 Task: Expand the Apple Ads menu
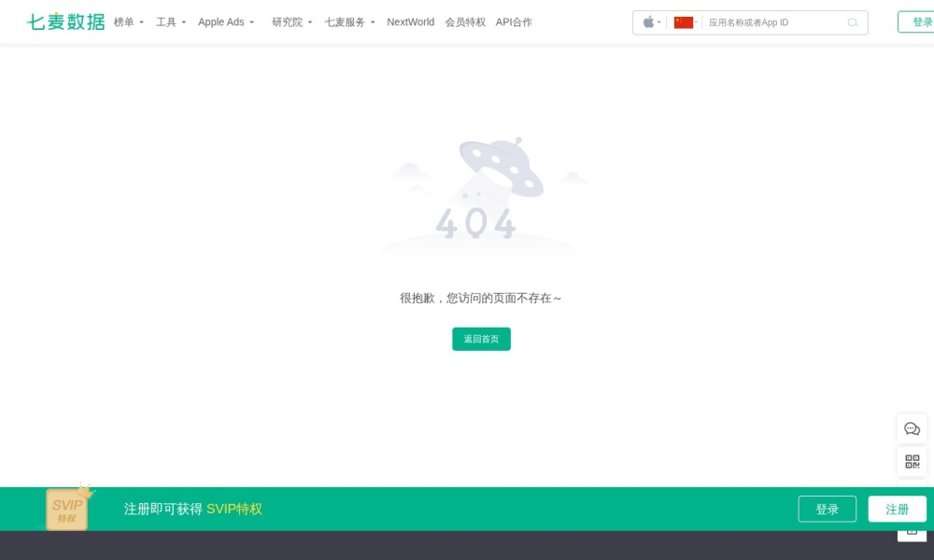click(x=226, y=22)
